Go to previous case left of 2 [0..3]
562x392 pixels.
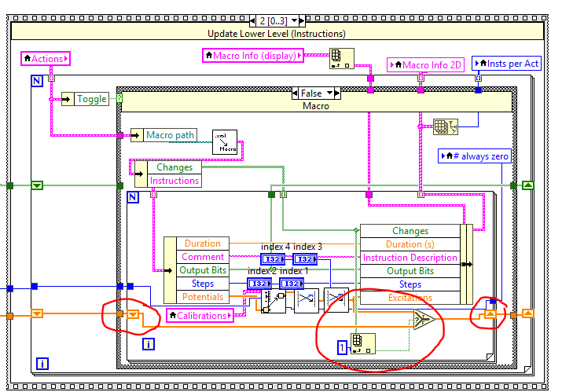[252, 20]
